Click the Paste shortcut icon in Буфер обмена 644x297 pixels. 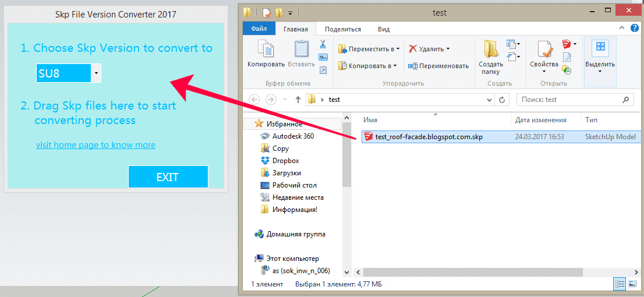pyautogui.click(x=323, y=70)
